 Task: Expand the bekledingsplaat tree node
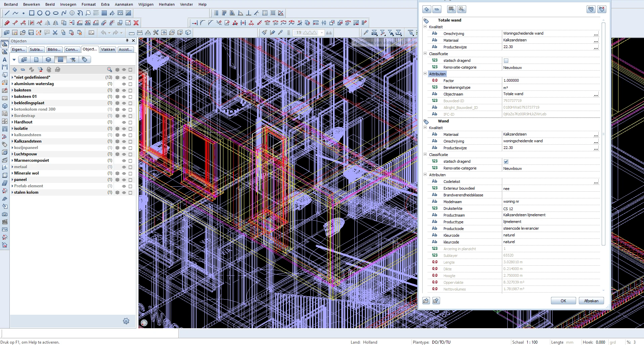point(12,103)
